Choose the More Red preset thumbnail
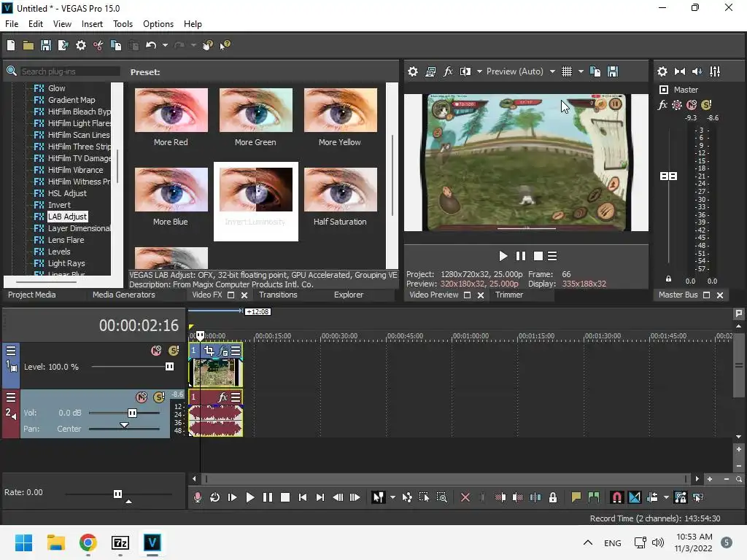Screen dimensions: 747x560 [171, 110]
